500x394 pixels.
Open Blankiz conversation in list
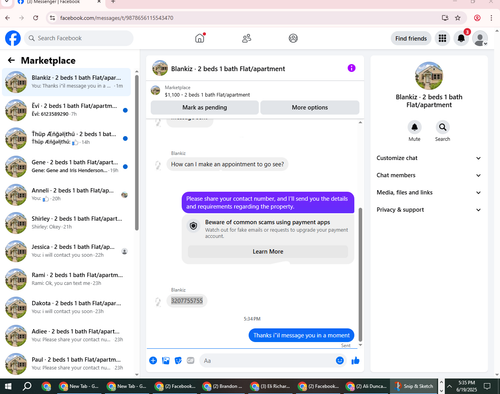pos(66,82)
